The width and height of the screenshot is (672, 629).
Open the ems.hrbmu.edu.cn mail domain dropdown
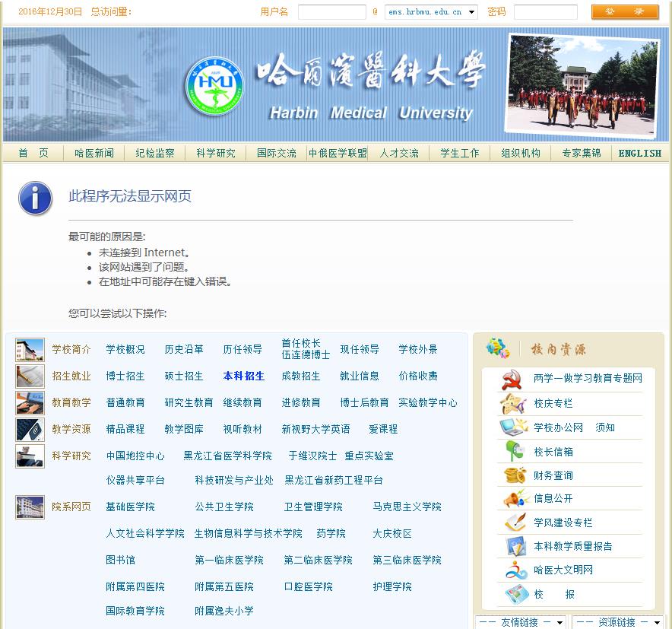431,12
